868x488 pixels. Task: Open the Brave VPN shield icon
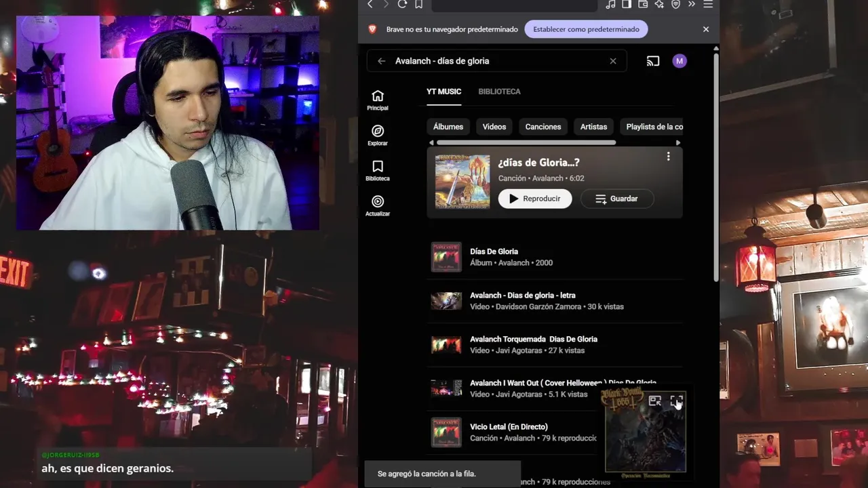[675, 4]
